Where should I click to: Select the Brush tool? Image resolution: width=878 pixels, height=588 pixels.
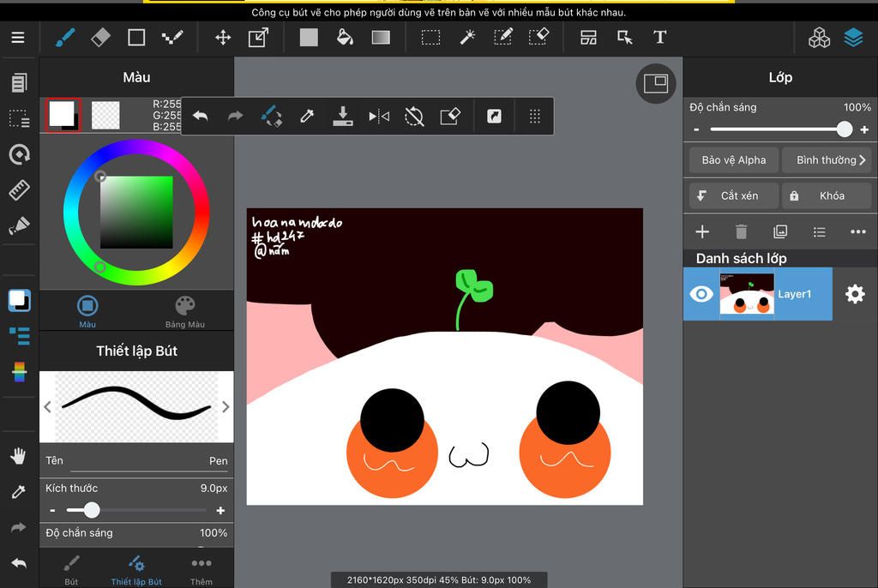click(x=65, y=38)
